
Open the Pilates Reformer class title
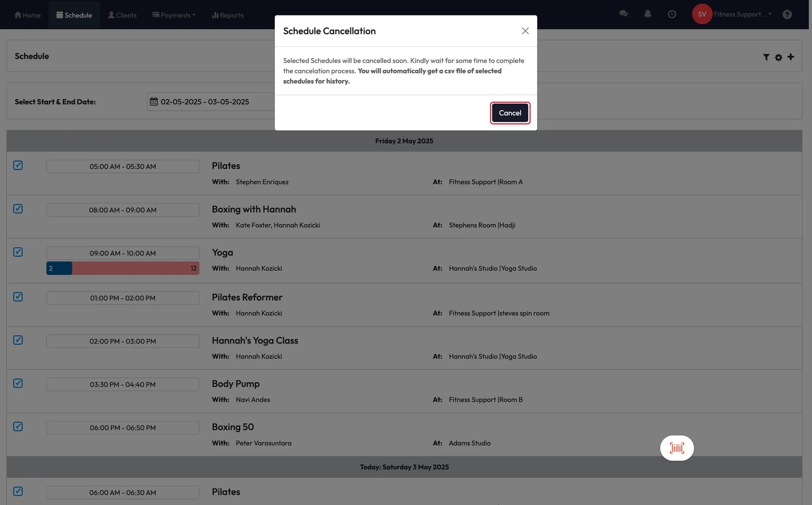[x=247, y=297]
